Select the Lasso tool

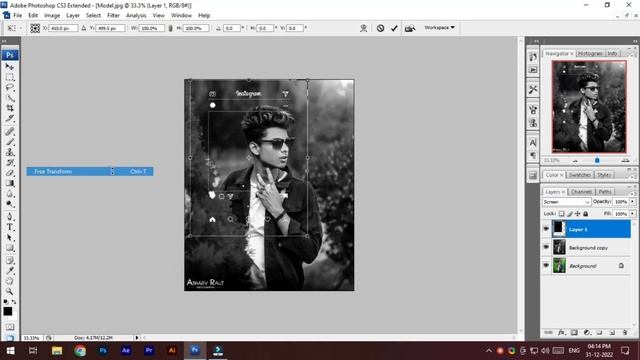click(9, 87)
